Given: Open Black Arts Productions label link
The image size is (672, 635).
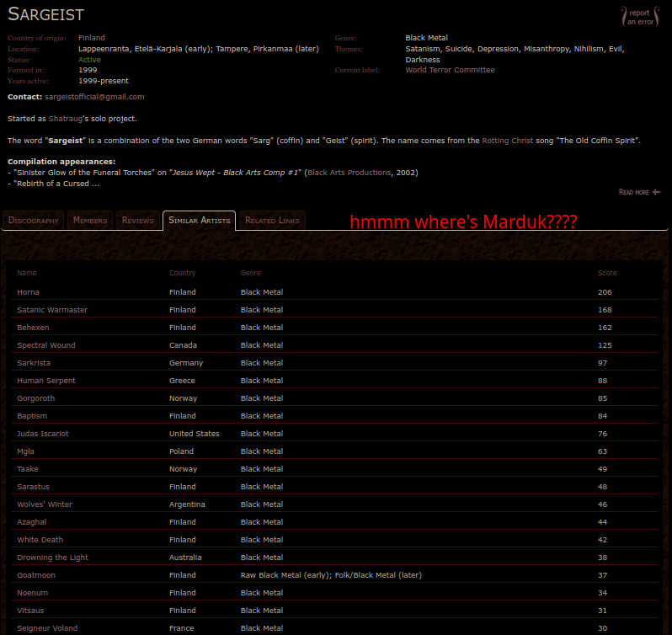Looking at the screenshot, I should click(x=349, y=173).
